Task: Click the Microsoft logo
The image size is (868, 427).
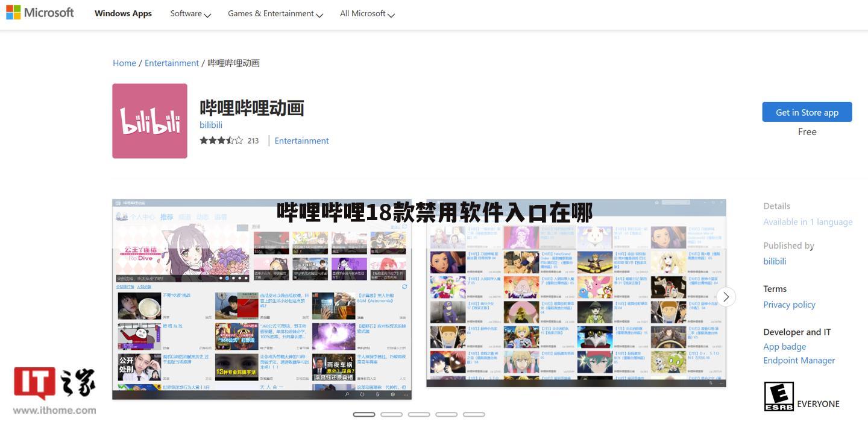Action: (40, 13)
